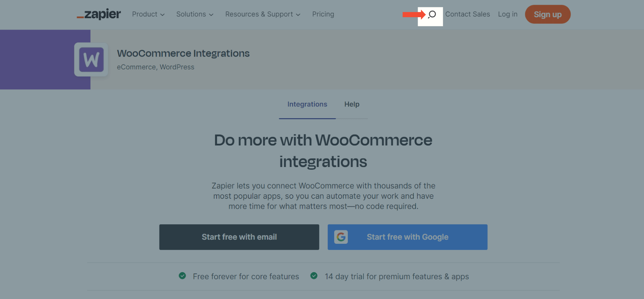The image size is (644, 299).
Task: Click 'Do more with WooCommerce integrations' heading
Action: (x=323, y=151)
